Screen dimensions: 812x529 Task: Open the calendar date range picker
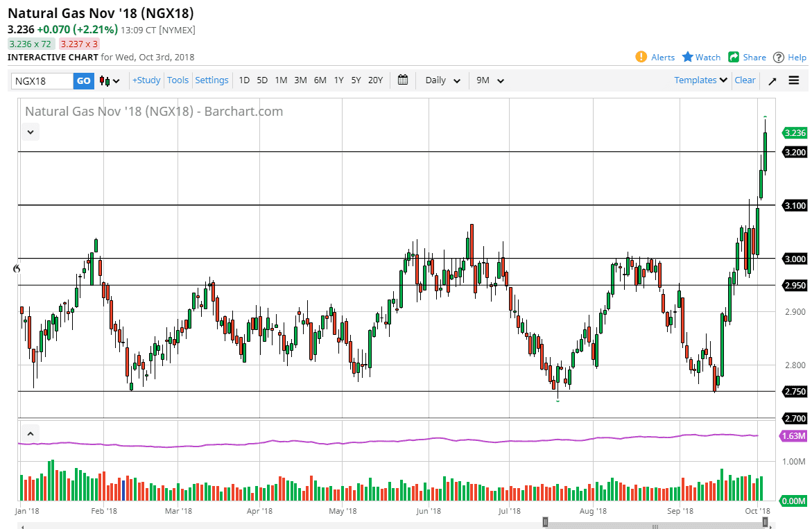tap(403, 80)
